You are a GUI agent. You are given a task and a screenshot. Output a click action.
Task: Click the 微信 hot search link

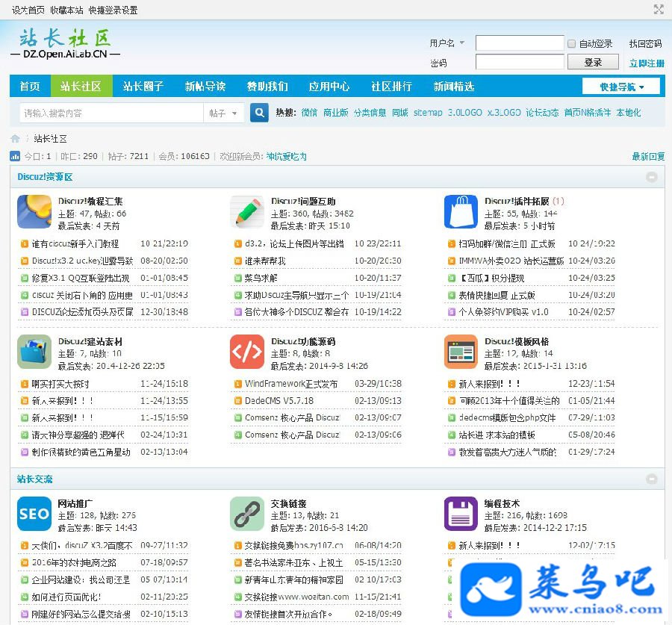[309, 113]
